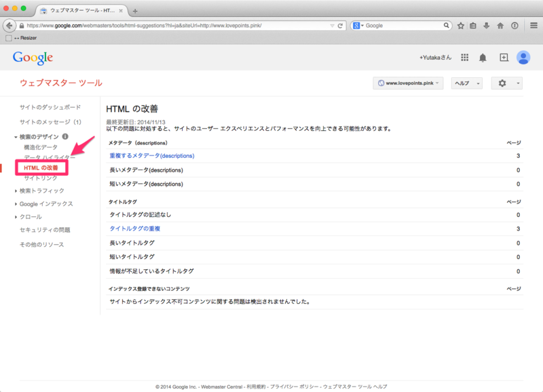Image resolution: width=543 pixels, height=392 pixels.
Task: Go to the browser home icon
Action: (500, 26)
